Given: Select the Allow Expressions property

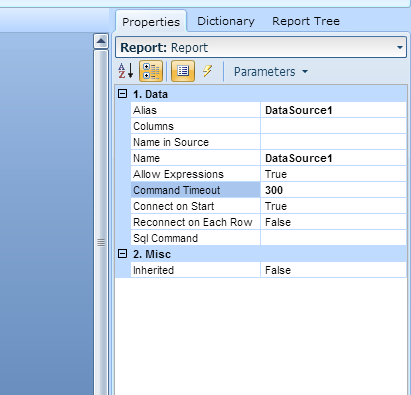Looking at the screenshot, I should coord(195,174).
